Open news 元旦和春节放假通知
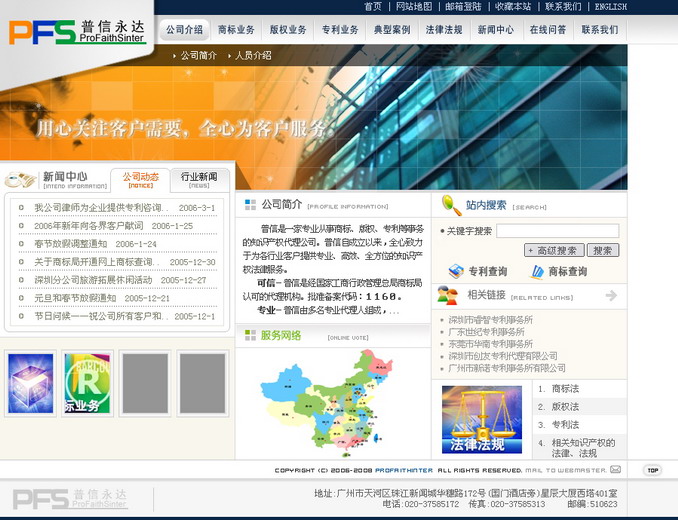This screenshot has width=678, height=520. (x=75, y=299)
